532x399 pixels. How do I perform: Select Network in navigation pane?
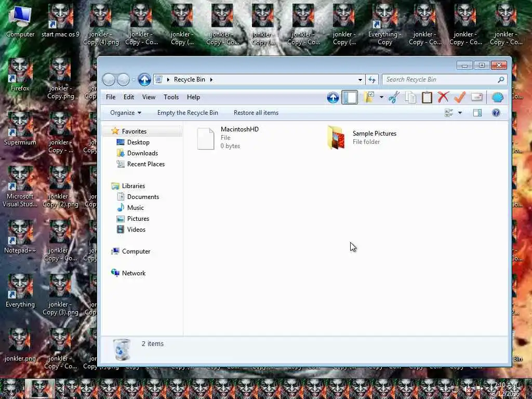pyautogui.click(x=134, y=273)
